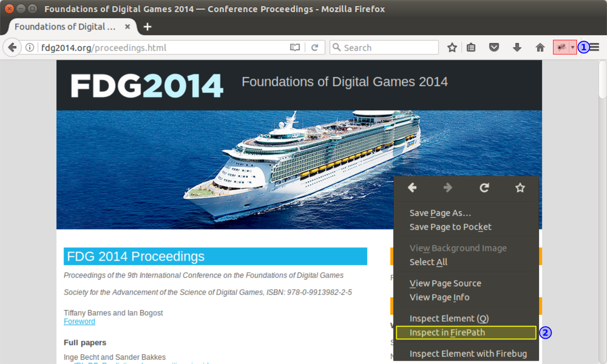Reload the page from the address bar
This screenshot has height=364, width=607.
click(x=315, y=48)
